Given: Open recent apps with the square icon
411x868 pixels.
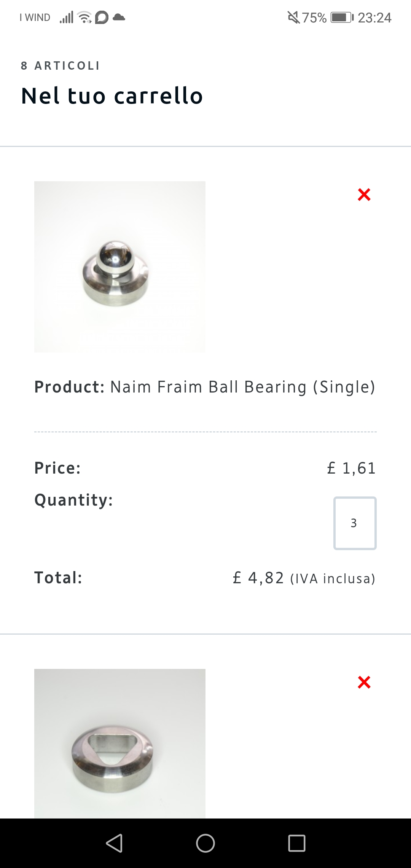Looking at the screenshot, I should (297, 843).
